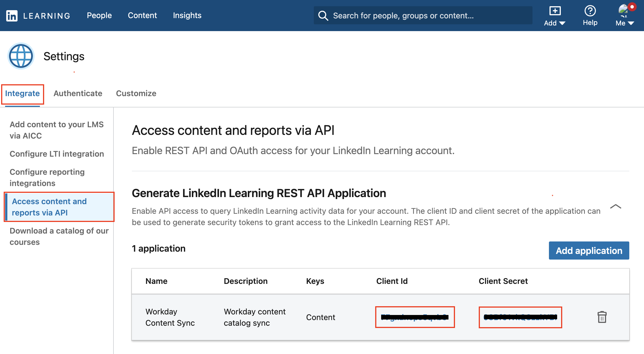Viewport: 644px width, 354px height.
Task: Open the People menu item
Action: 99,15
